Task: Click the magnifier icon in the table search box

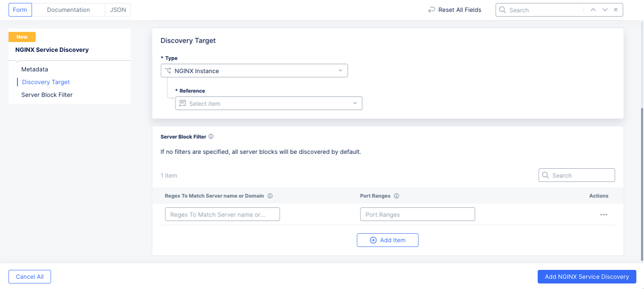Action: point(546,175)
